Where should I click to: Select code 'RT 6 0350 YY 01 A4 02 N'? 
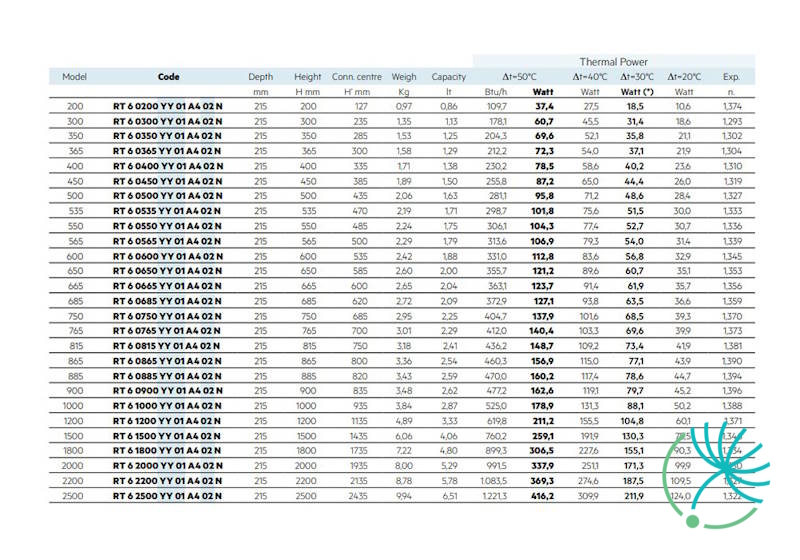[167, 136]
